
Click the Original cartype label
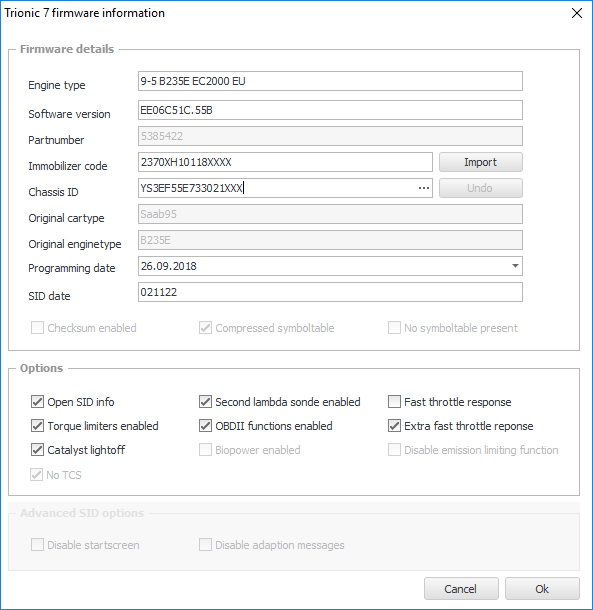click(x=66, y=218)
